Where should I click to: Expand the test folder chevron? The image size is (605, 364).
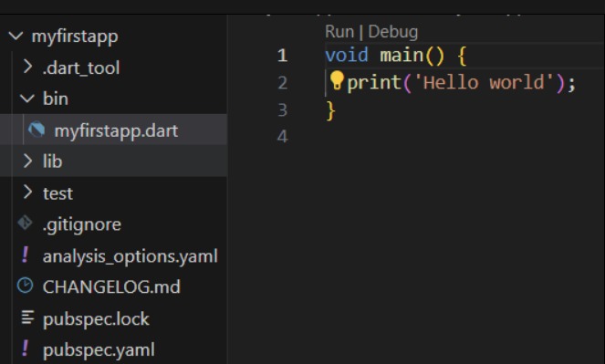(x=27, y=192)
